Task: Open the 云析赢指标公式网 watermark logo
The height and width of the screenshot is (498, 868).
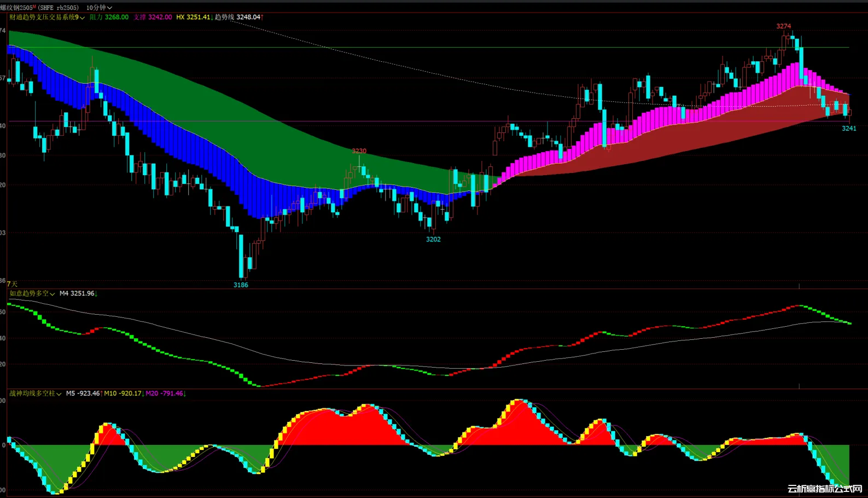Action: coord(825,489)
